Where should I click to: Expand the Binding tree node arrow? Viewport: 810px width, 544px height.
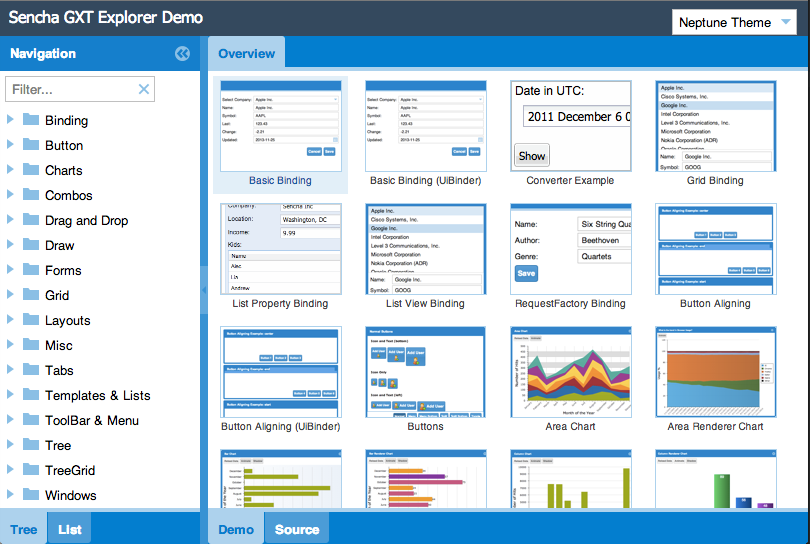pyautogui.click(x=10, y=120)
